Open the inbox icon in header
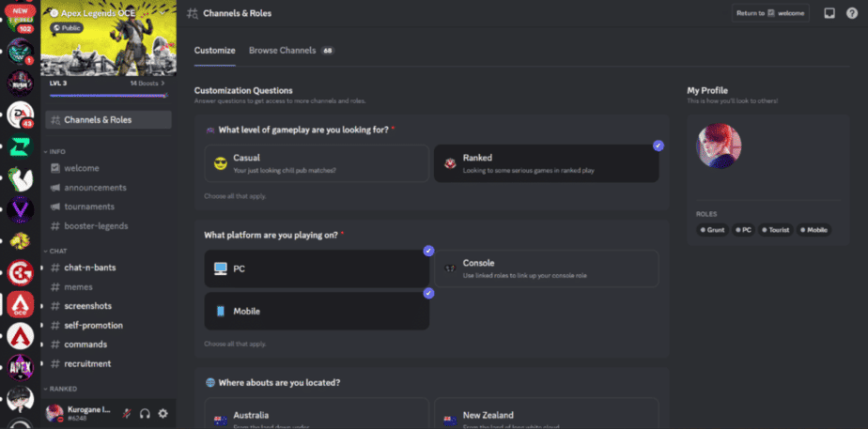868x429 pixels. (829, 13)
